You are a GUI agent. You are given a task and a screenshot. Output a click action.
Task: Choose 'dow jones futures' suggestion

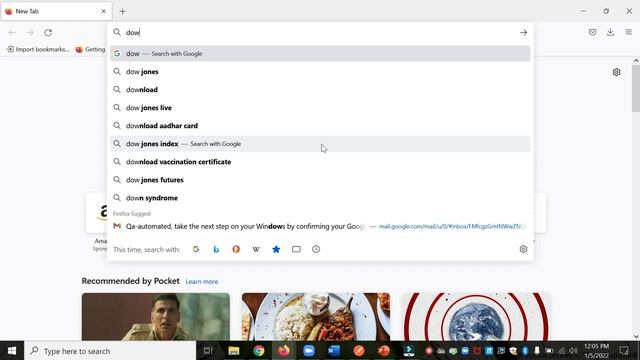[x=320, y=180]
